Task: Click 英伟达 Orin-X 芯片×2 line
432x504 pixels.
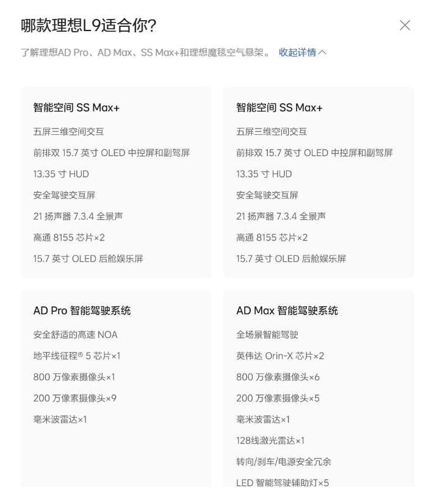Action: [280, 356]
